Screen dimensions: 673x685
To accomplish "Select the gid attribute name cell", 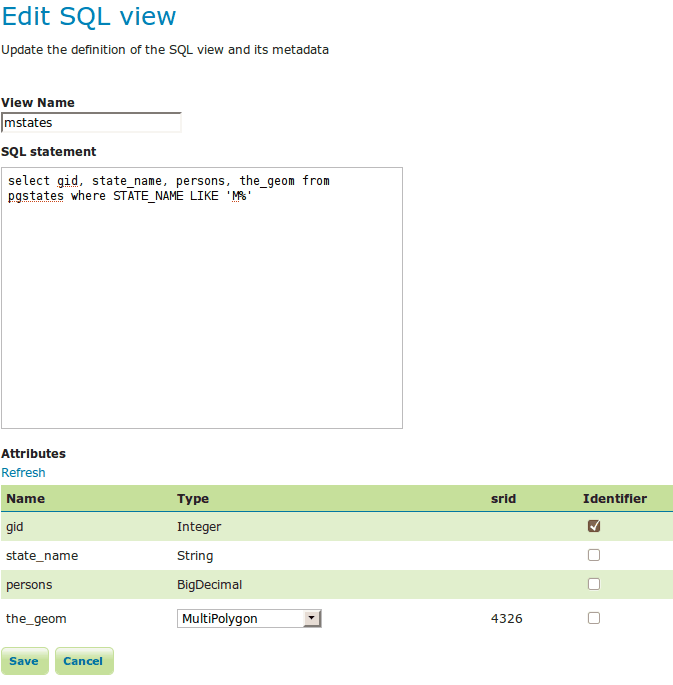I will pyautogui.click(x=15, y=526).
